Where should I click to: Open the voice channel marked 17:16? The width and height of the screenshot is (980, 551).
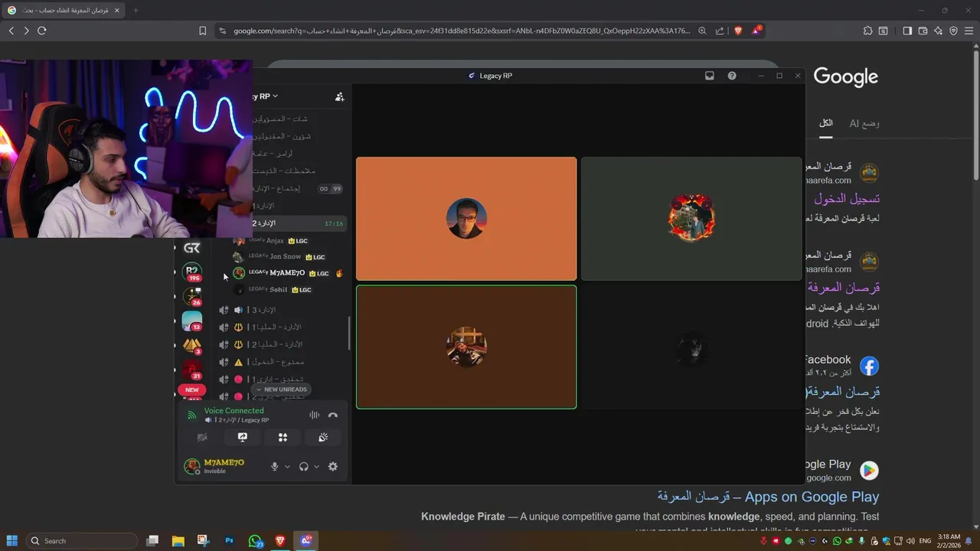coord(299,223)
